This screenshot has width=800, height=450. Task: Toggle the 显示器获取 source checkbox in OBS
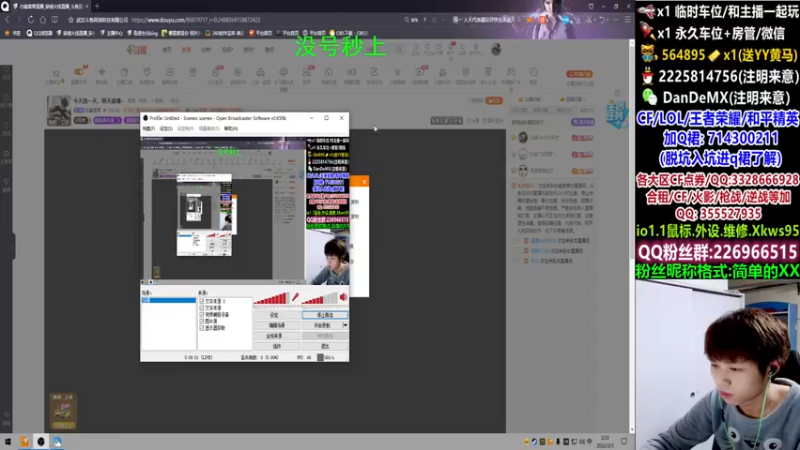[x=202, y=328]
